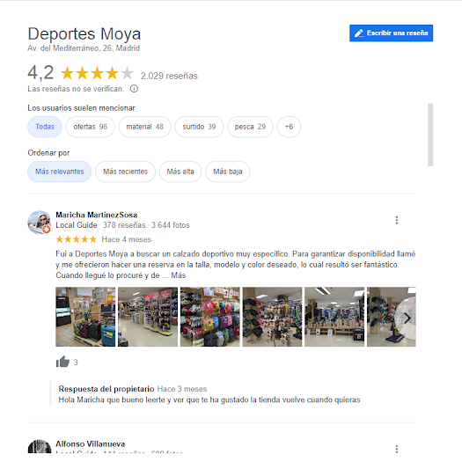Image resolution: width=462 pixels, height=476 pixels.
Task: Sort reviews by 'Más alta' rating
Action: click(180, 172)
